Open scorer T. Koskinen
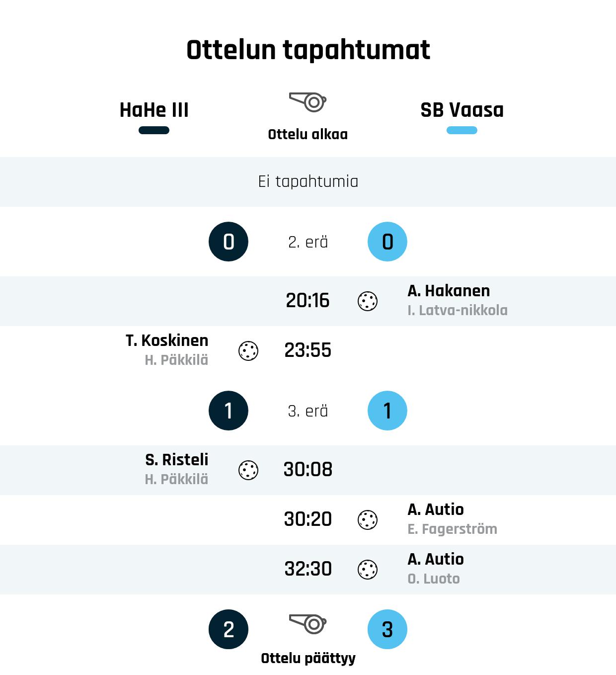 (x=167, y=340)
